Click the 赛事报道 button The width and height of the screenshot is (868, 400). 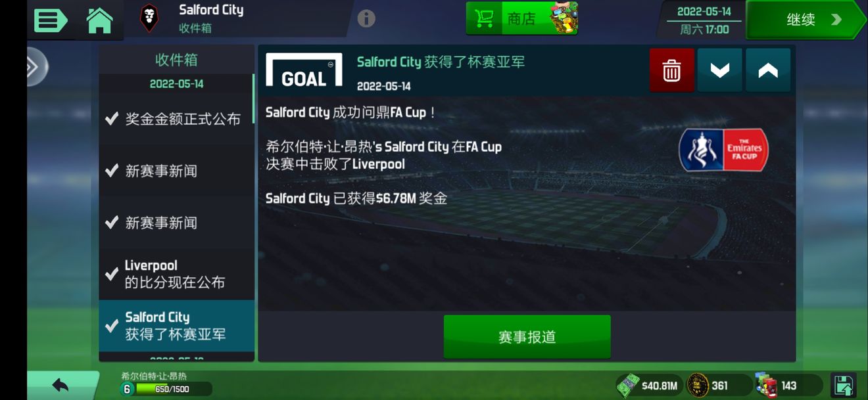coord(527,337)
